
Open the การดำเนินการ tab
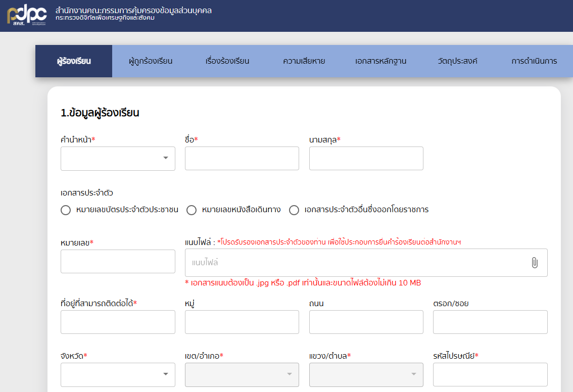click(534, 61)
